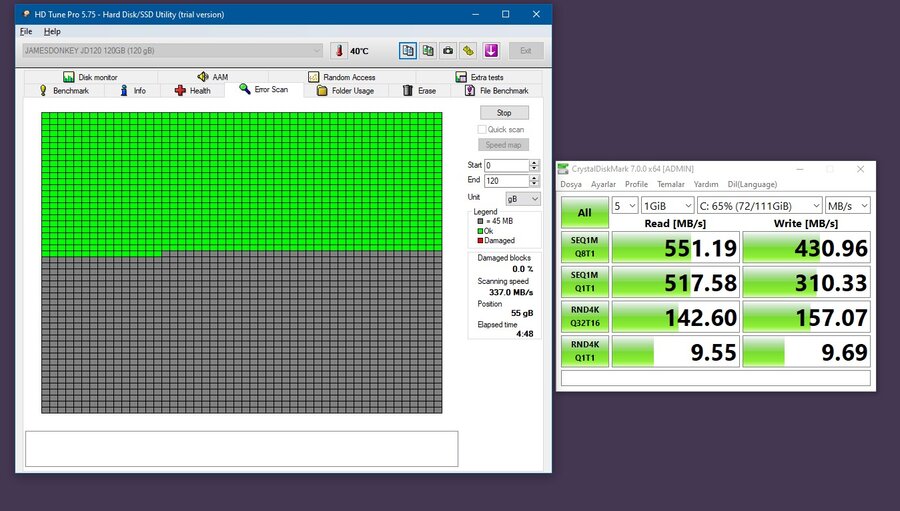Expand the C: 65% drive selector
The width and height of the screenshot is (900, 511).
[759, 205]
